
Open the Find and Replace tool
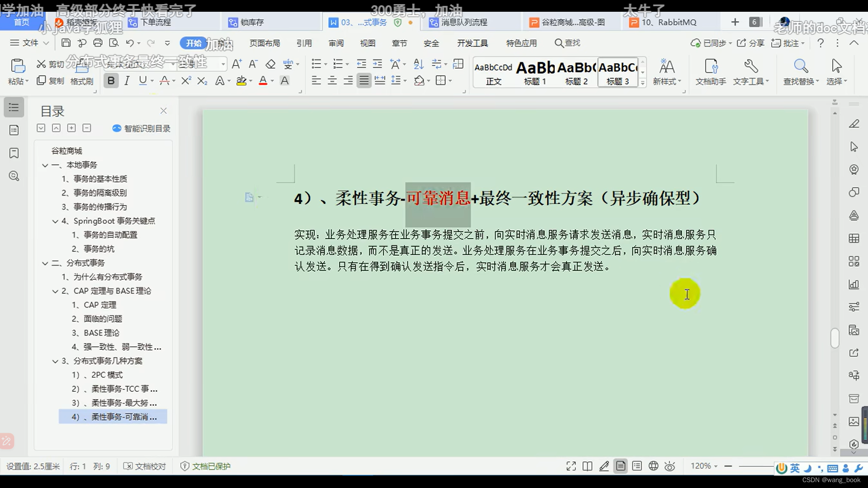pyautogui.click(x=800, y=71)
